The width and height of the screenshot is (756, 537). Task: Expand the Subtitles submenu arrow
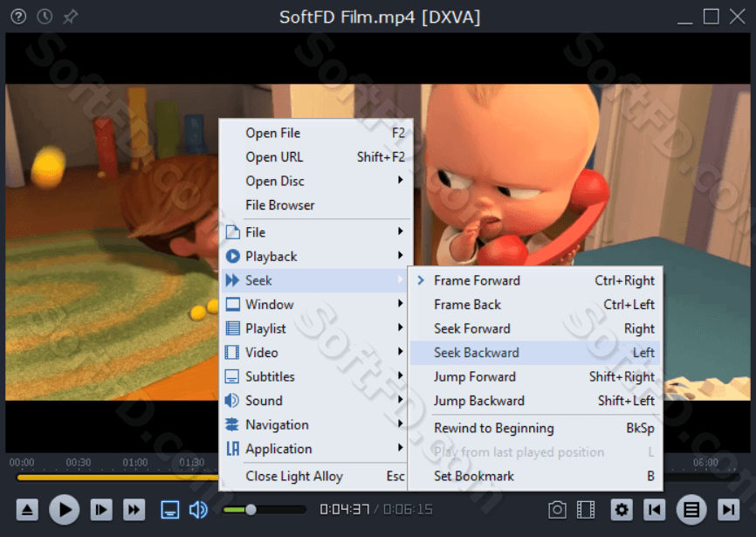tap(400, 375)
